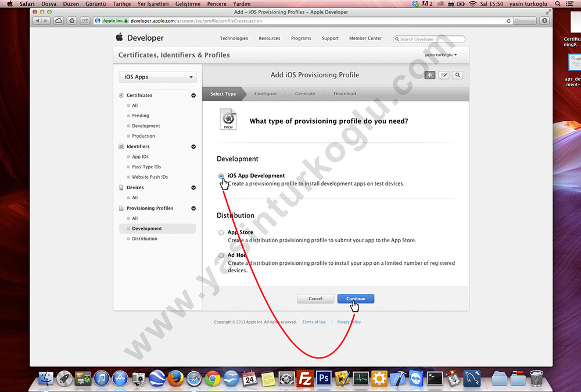Click the Apple logo next to Developer
This screenshot has width=581, height=392.
click(x=119, y=37)
